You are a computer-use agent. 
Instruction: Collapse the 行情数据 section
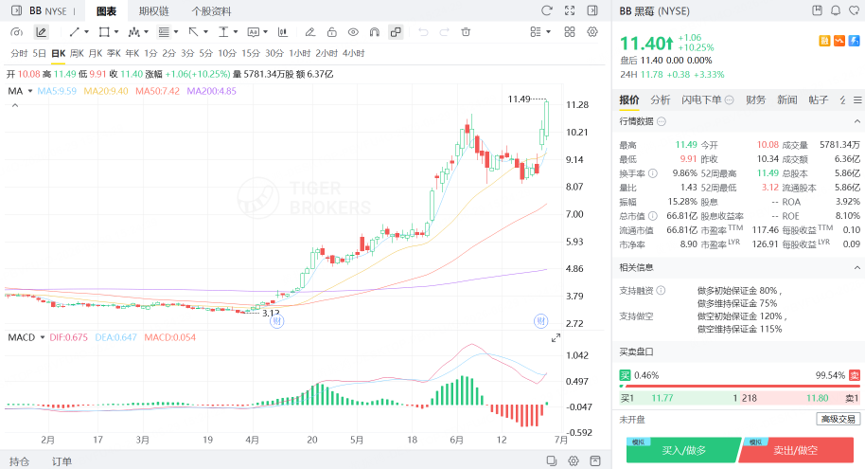[x=857, y=121]
